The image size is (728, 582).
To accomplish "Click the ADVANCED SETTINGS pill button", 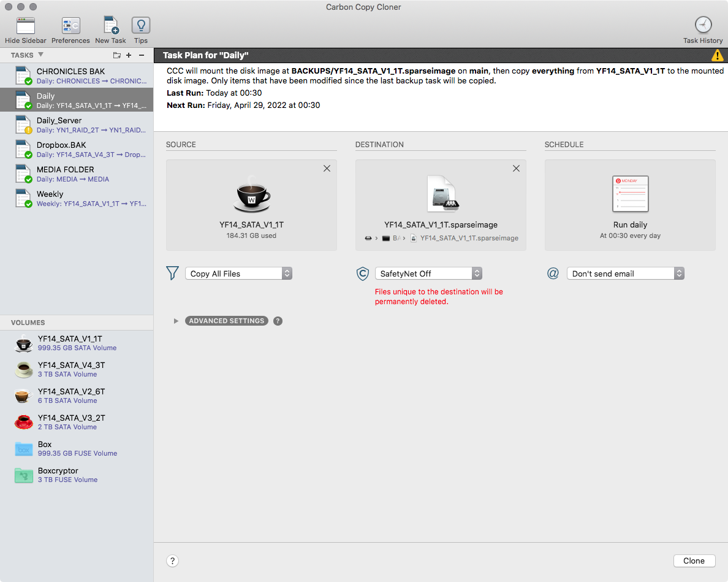I will pyautogui.click(x=227, y=321).
